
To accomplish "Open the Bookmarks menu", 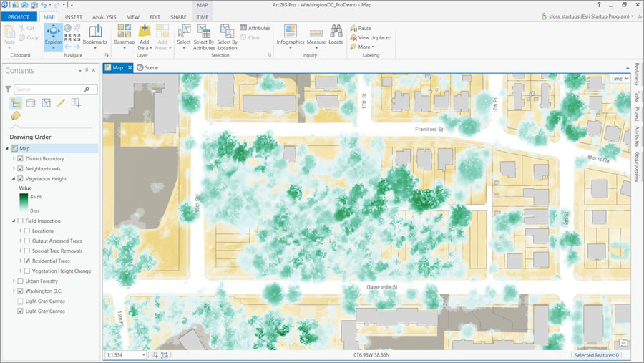I will [x=95, y=37].
